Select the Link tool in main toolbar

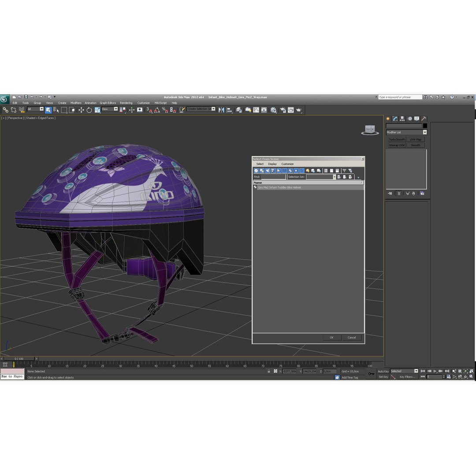click(x=5, y=110)
